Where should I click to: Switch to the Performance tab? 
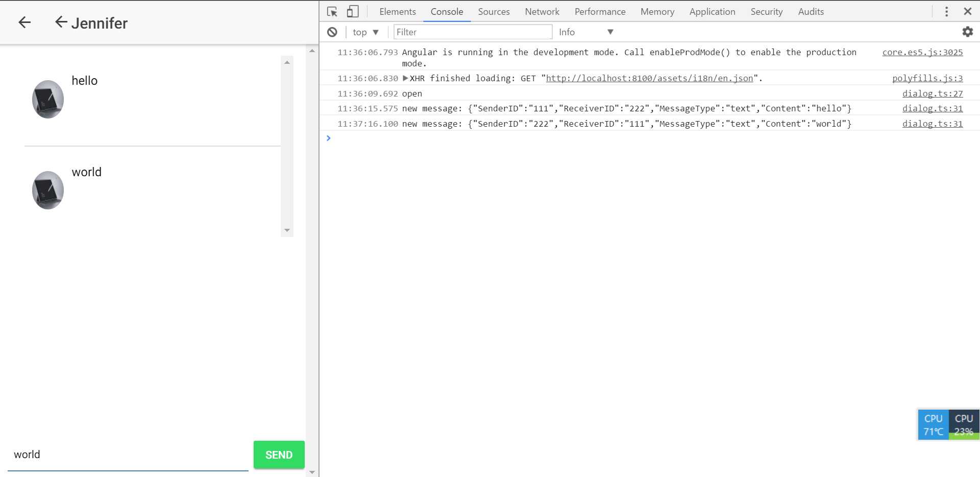coord(600,11)
